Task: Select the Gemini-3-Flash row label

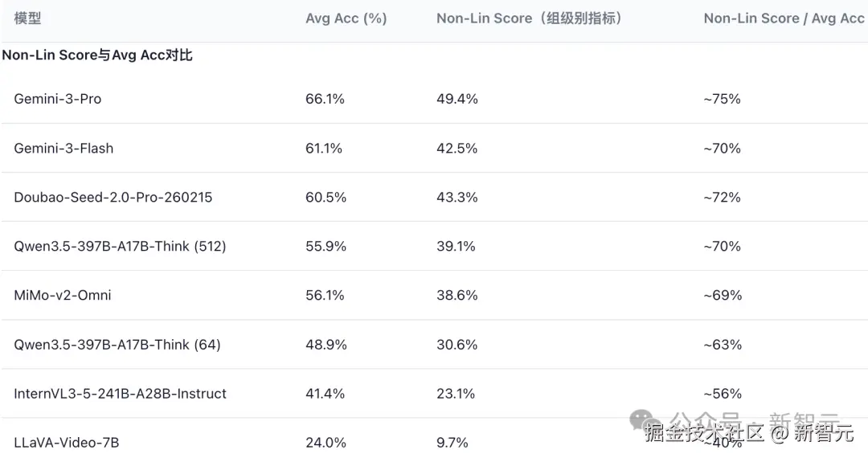Action: pos(63,149)
